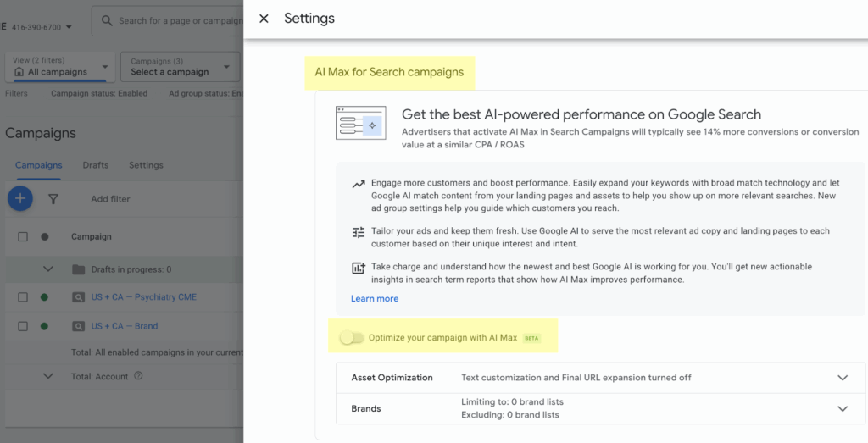Open the Learn more link
Viewport: 868px width, 443px height.
(x=374, y=299)
